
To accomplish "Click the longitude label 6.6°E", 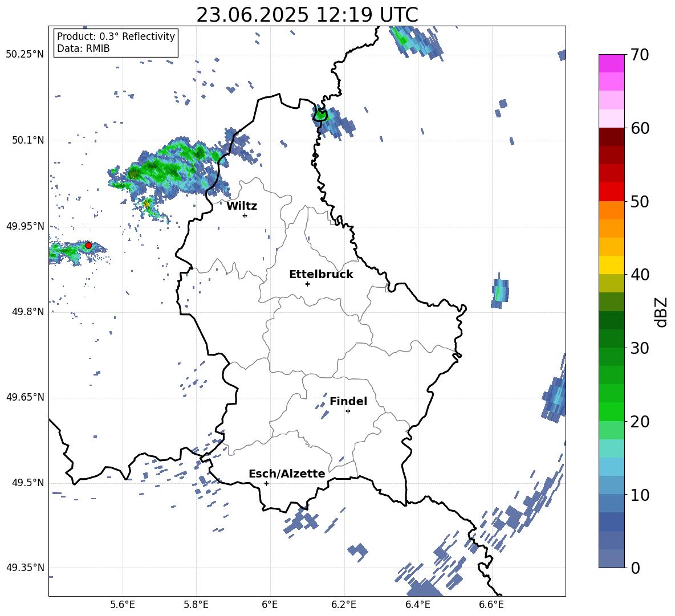I will pyautogui.click(x=491, y=605).
